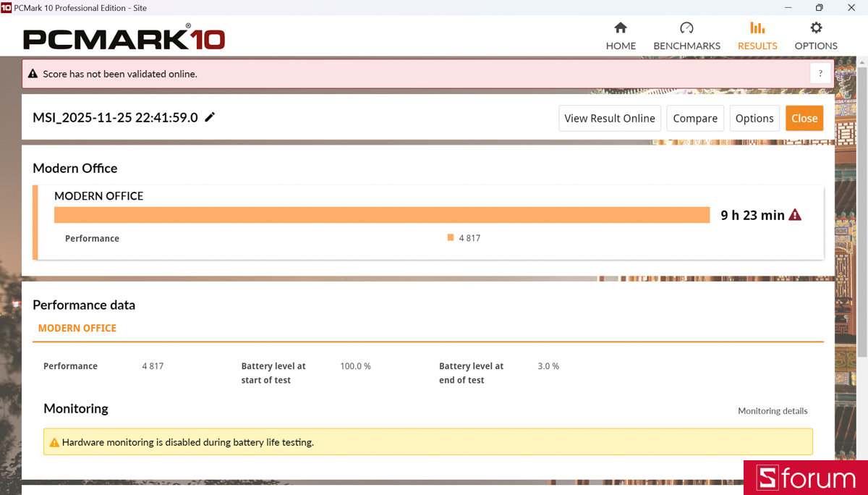
Task: Click the 100.0 % battery start value
Action: 355,366
